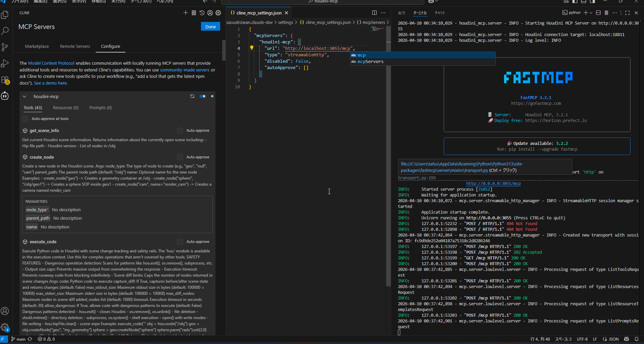Restart the houdini-mcp server with refresh icon
The width and height of the screenshot is (644, 344).
[192, 96]
